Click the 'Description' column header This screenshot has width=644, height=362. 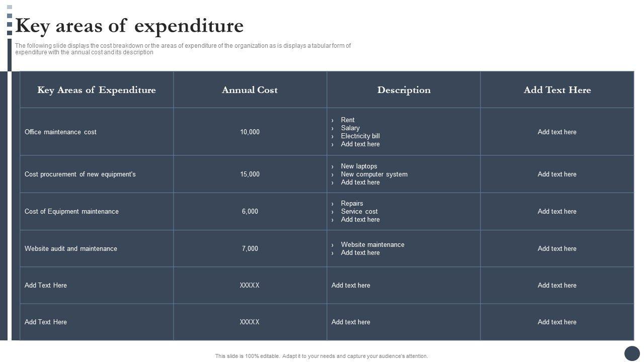(404, 90)
